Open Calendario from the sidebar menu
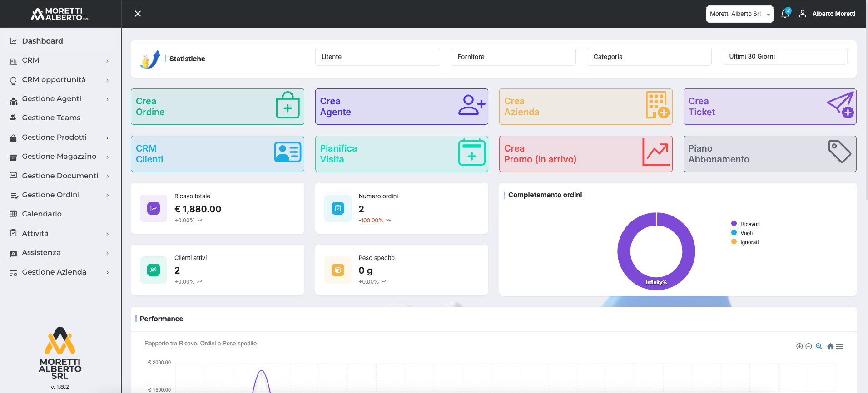Screen dimensions: 868x393 click(x=42, y=214)
